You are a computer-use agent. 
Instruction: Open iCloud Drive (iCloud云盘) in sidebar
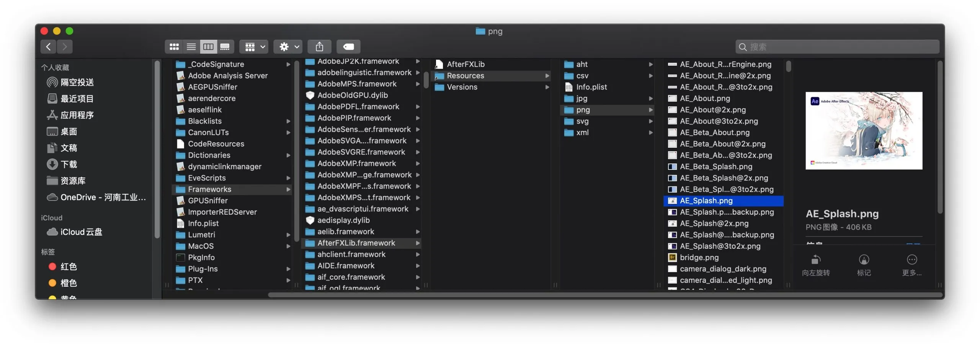point(75,232)
